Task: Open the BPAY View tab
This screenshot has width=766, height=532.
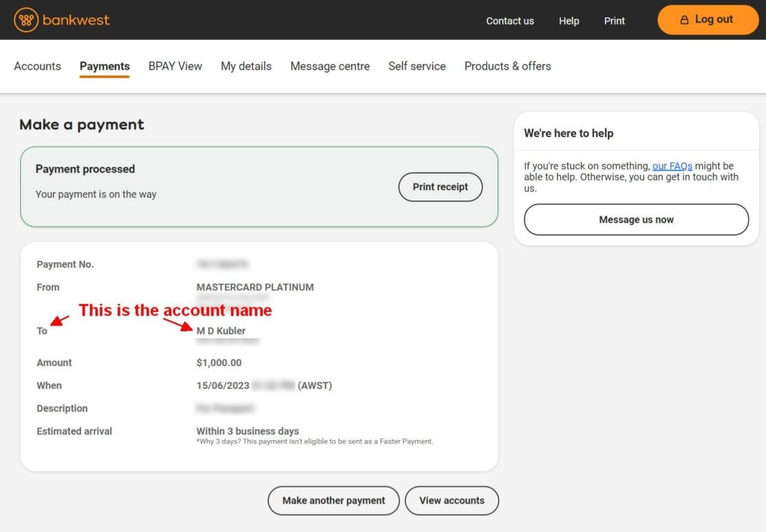Action: pyautogui.click(x=175, y=66)
